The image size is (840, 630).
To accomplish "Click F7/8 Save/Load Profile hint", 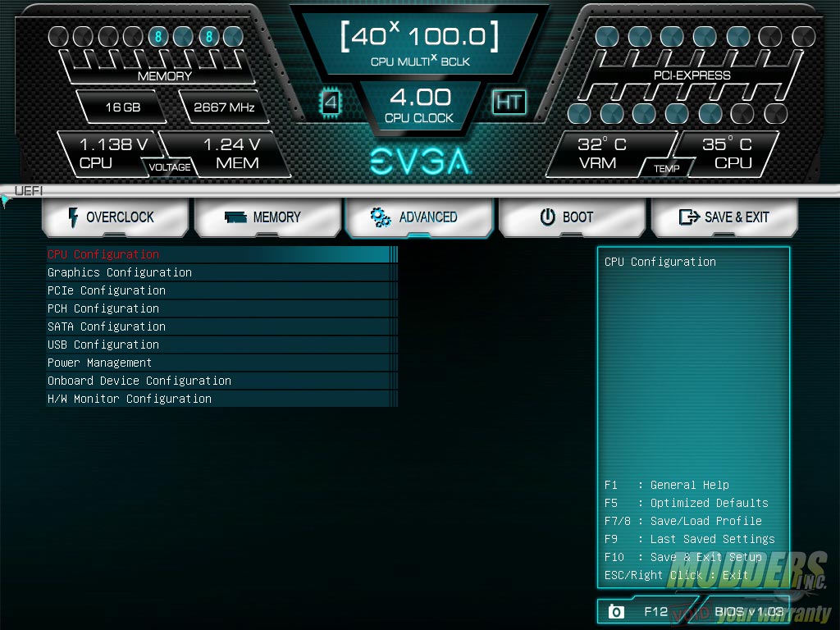I will tap(683, 521).
